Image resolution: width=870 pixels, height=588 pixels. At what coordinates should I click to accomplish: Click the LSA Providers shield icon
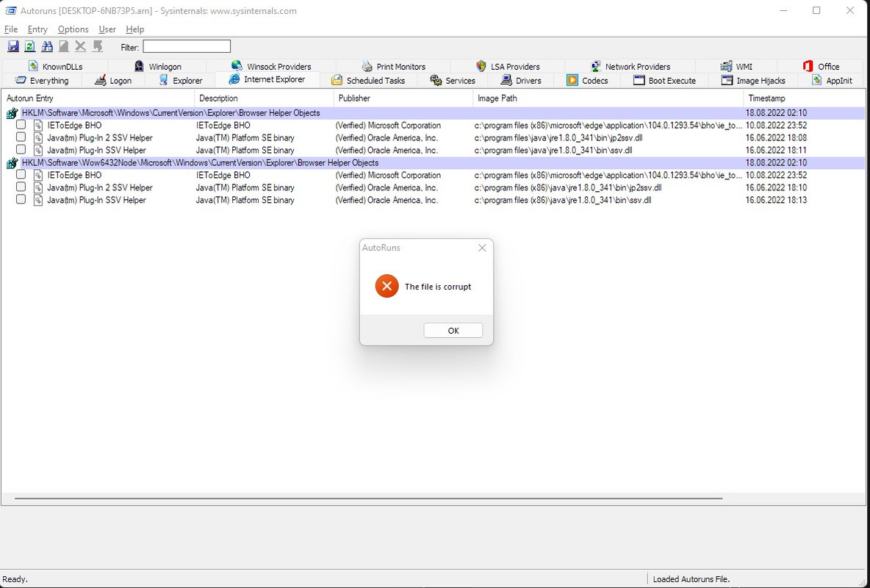click(x=481, y=66)
